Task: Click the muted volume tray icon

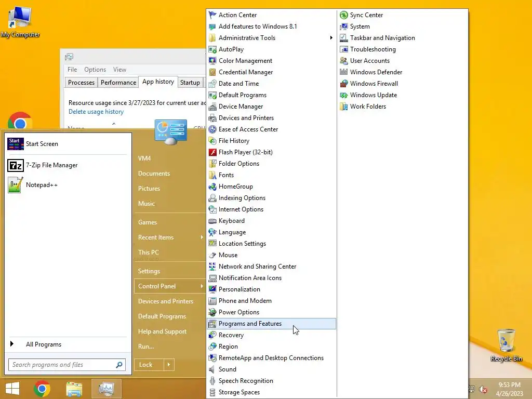Action: (x=483, y=389)
